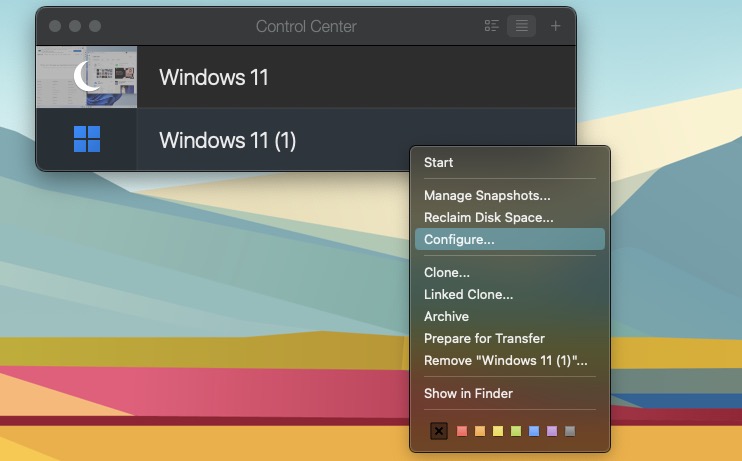Switch to compact list view
742x461 pixels.
521,26
